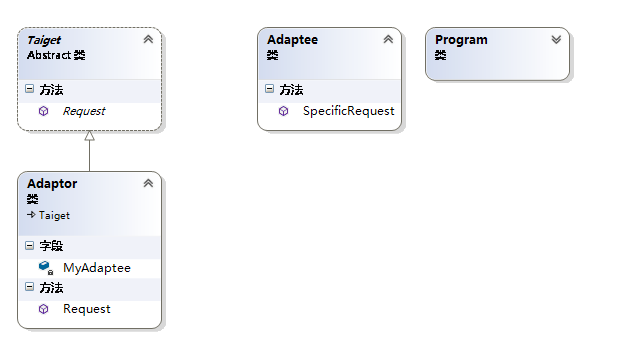Click the Request method icon in Adaptor
Viewport: 621px width, 361px height.
44,309
